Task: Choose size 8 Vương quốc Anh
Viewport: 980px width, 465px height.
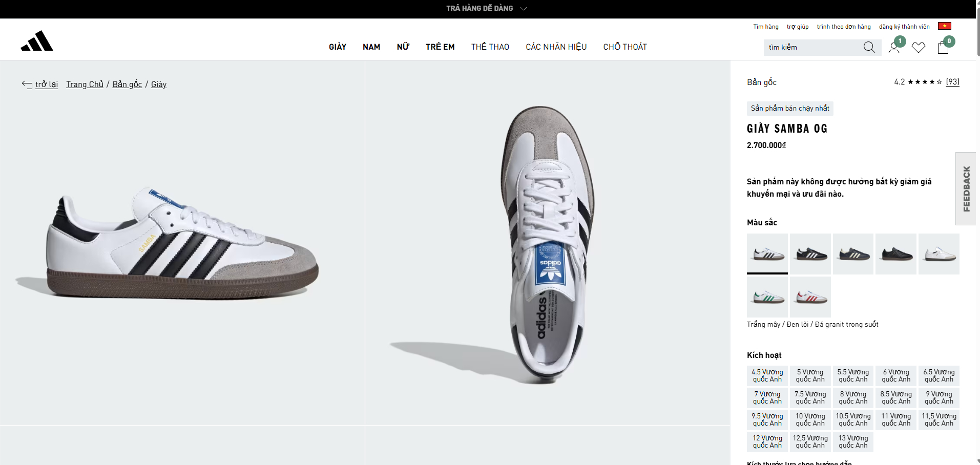Action: tap(853, 398)
